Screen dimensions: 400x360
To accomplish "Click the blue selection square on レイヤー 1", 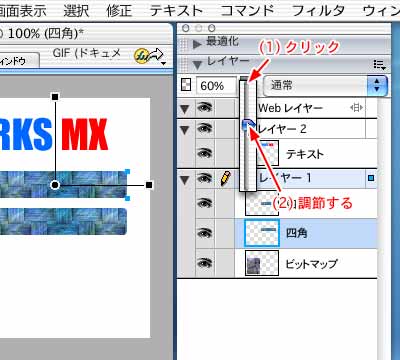I will pos(371,178).
